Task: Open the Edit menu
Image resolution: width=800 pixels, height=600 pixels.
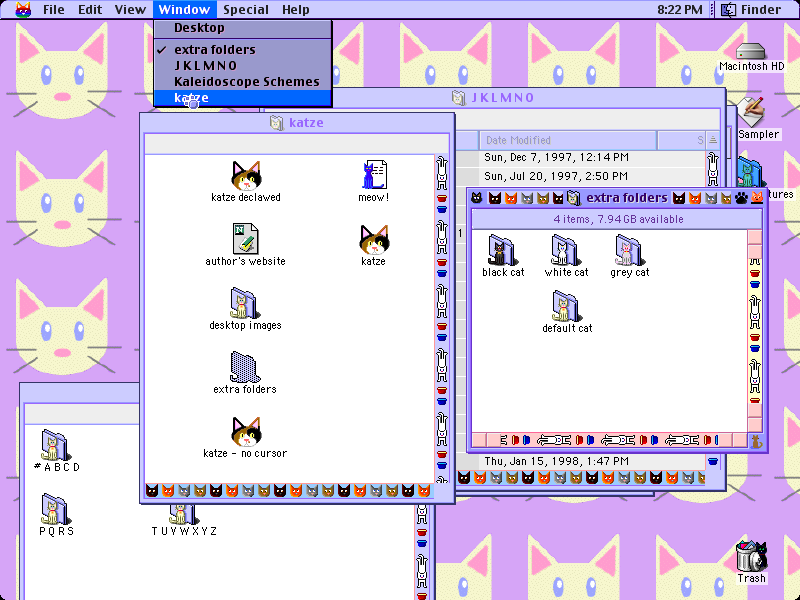Action: [x=90, y=9]
